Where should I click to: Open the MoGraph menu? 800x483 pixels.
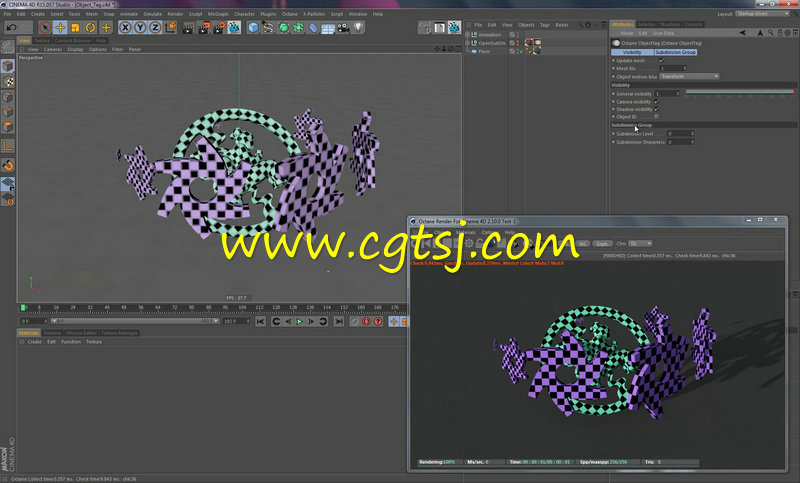[218, 14]
